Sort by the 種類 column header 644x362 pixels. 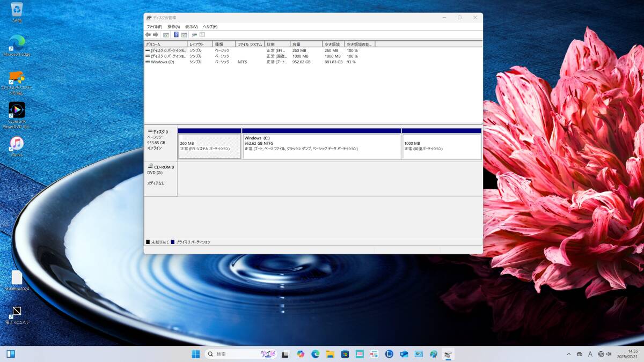tap(224, 44)
